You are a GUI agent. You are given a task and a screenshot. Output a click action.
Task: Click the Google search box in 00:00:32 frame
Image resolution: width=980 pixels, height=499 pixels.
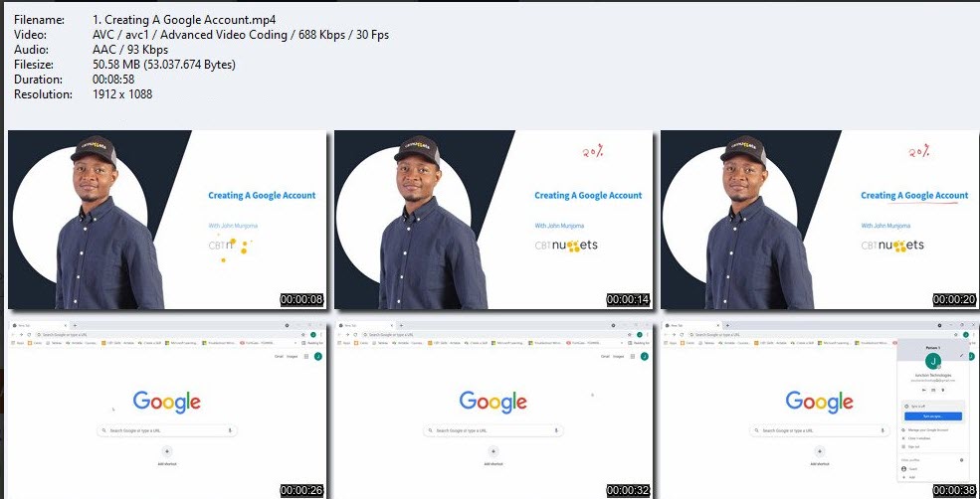coord(493,431)
